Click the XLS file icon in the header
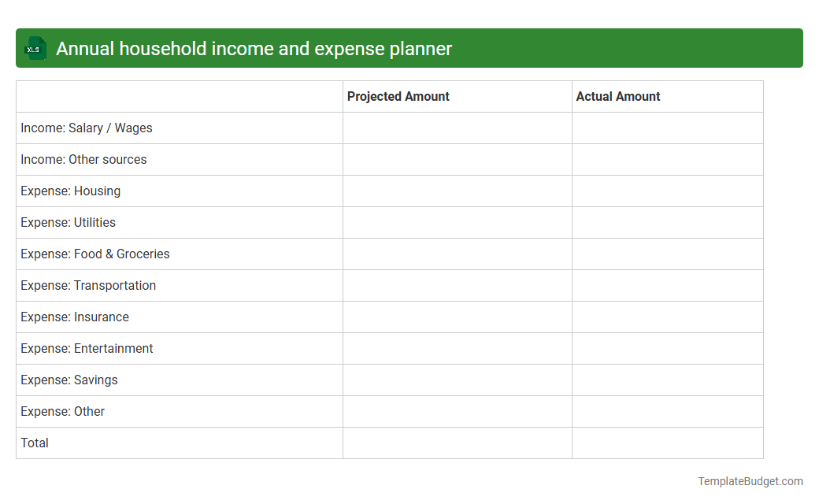Viewport: 819px width, 504px height. coord(35,48)
